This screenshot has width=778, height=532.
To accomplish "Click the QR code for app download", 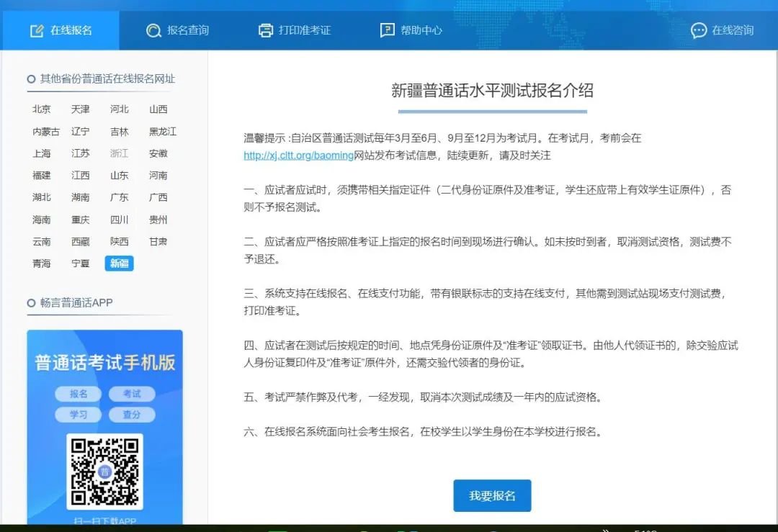I will coord(105,471).
